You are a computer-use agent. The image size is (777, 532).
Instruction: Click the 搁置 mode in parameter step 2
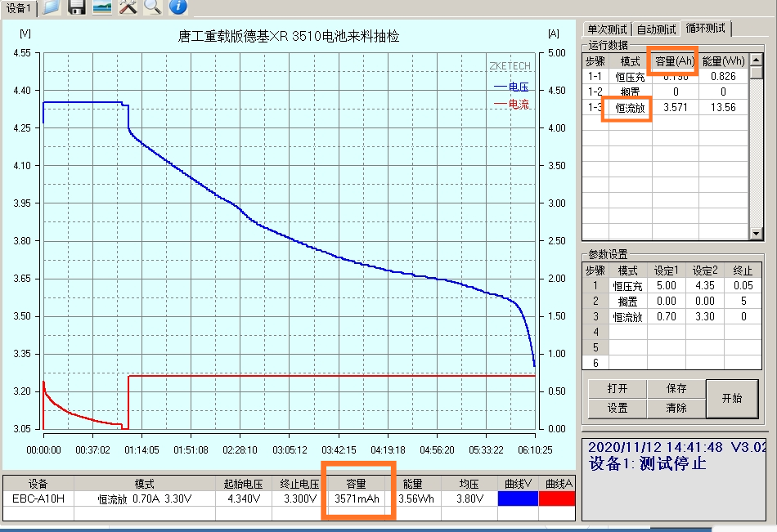click(627, 302)
